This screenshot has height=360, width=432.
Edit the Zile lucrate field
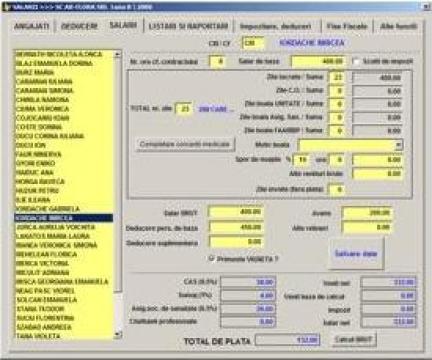coord(336,77)
